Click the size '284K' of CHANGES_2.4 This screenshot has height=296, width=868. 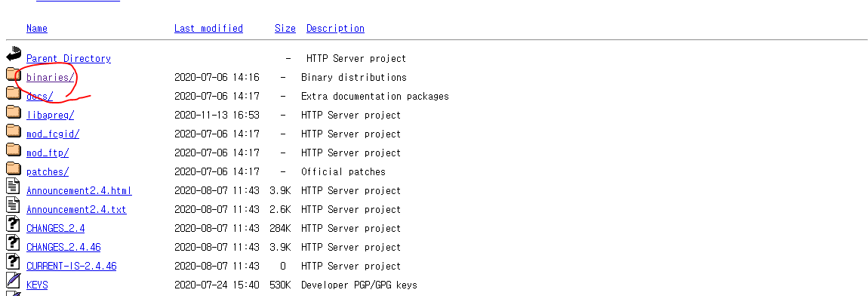coord(280,228)
